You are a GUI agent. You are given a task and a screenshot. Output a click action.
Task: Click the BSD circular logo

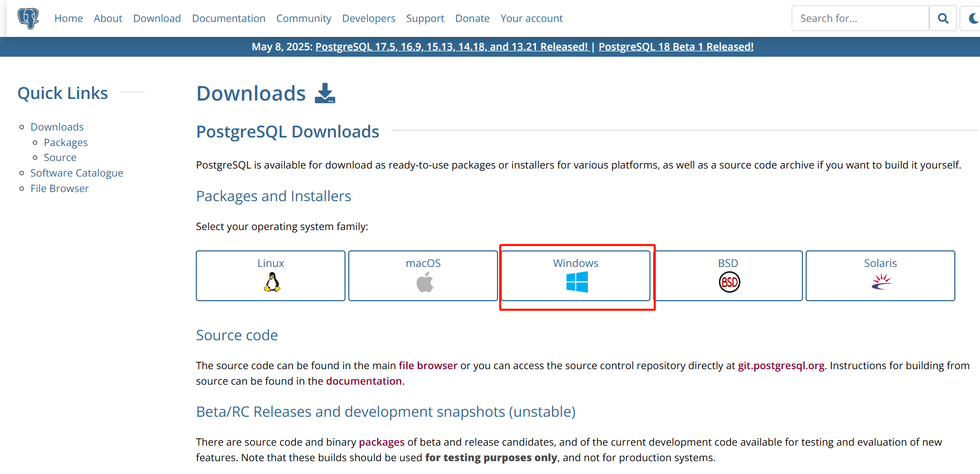tap(729, 282)
